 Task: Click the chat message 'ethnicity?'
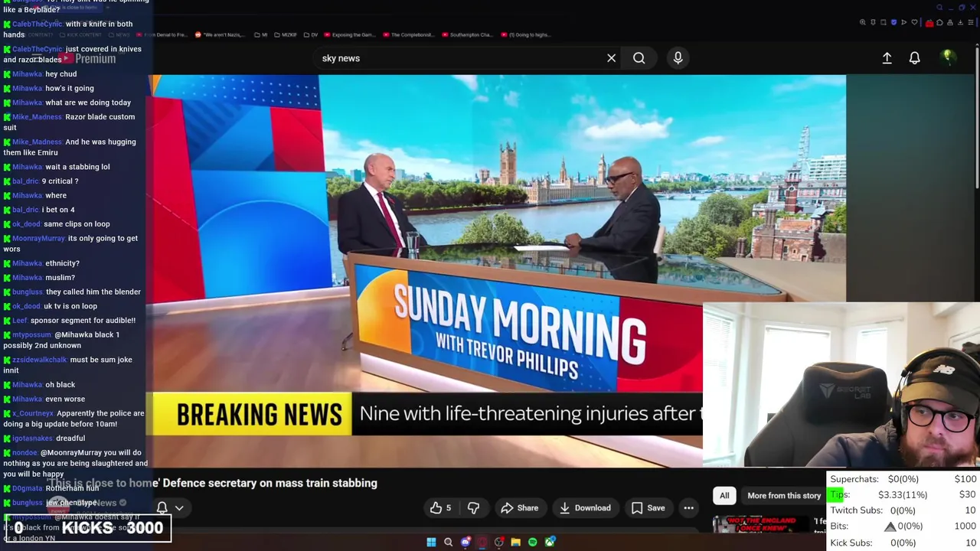point(62,263)
